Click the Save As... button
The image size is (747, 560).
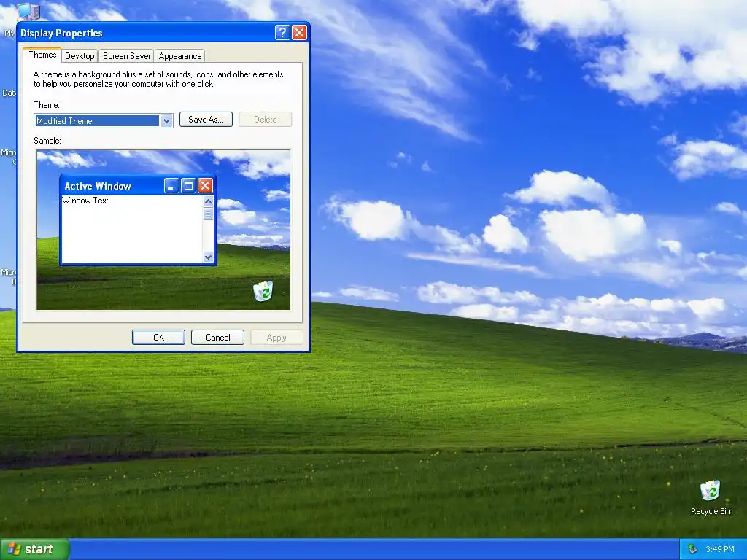(206, 120)
